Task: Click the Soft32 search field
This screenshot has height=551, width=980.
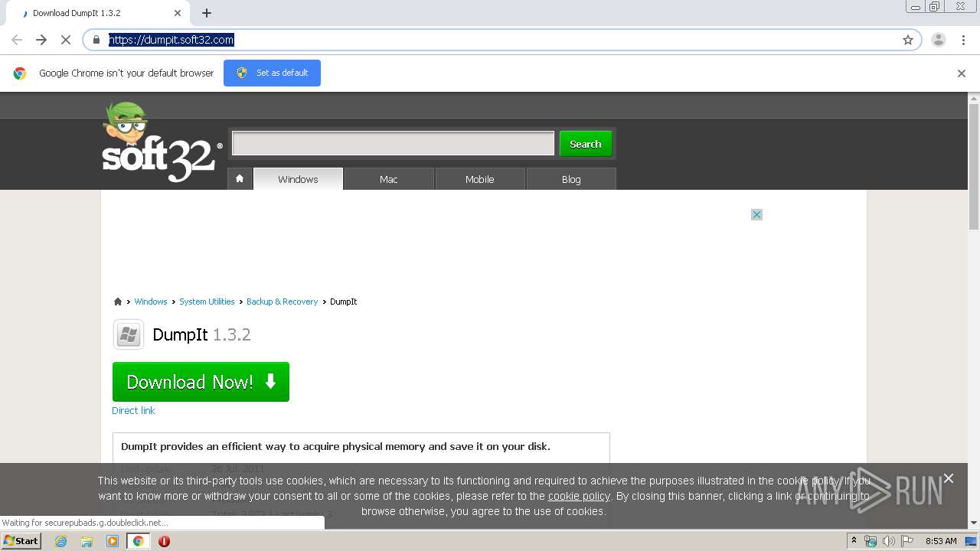Action: coord(393,143)
